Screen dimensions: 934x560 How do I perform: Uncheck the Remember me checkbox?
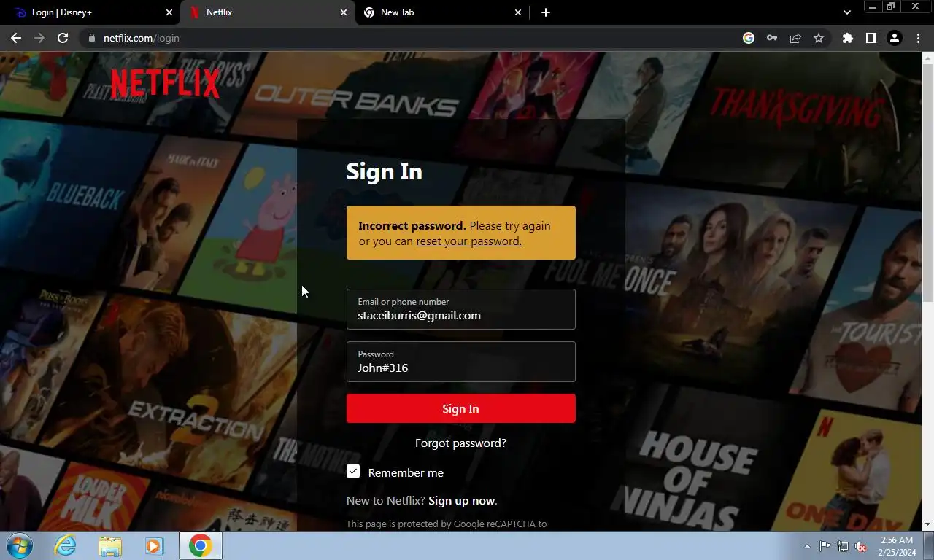pyautogui.click(x=353, y=472)
